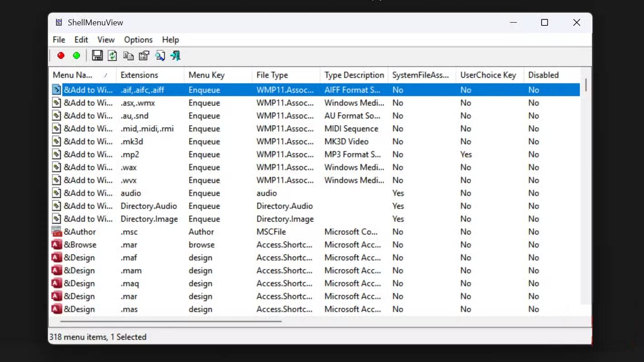The width and height of the screenshot is (644, 362).
Task: Sort by the UserChoice Key column header
Action: (x=490, y=75)
